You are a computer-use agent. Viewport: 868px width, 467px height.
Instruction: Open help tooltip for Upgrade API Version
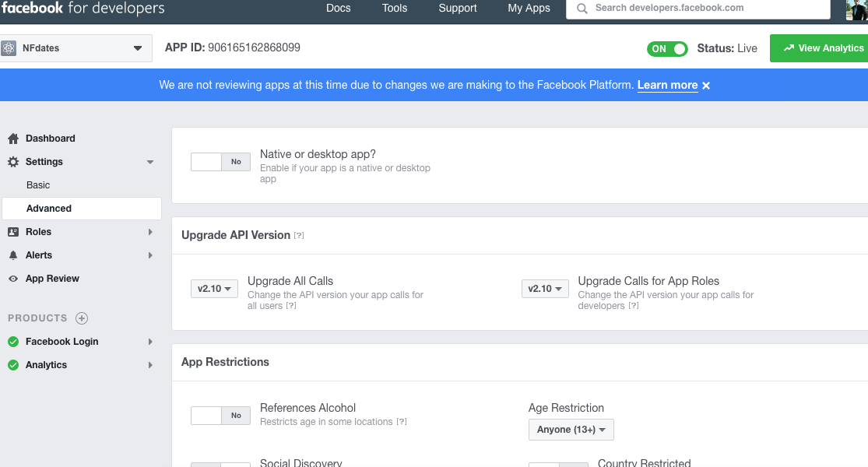tap(299, 235)
